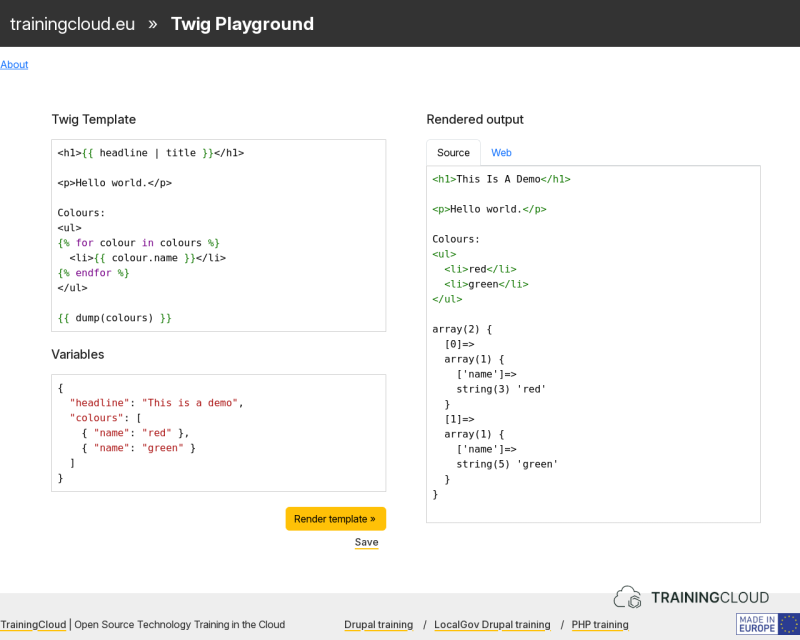
Task: Open the About link
Action: (14, 65)
